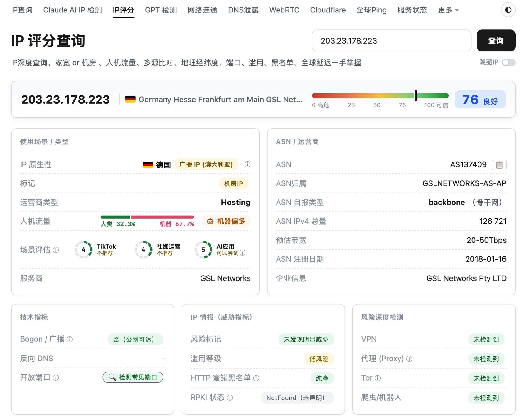This screenshot has width=524, height=420.
Task: Open the WebRTC navigation link
Action: 284,10
